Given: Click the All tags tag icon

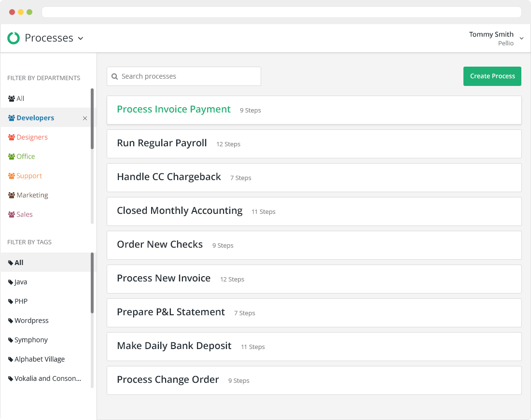Looking at the screenshot, I should coord(11,263).
